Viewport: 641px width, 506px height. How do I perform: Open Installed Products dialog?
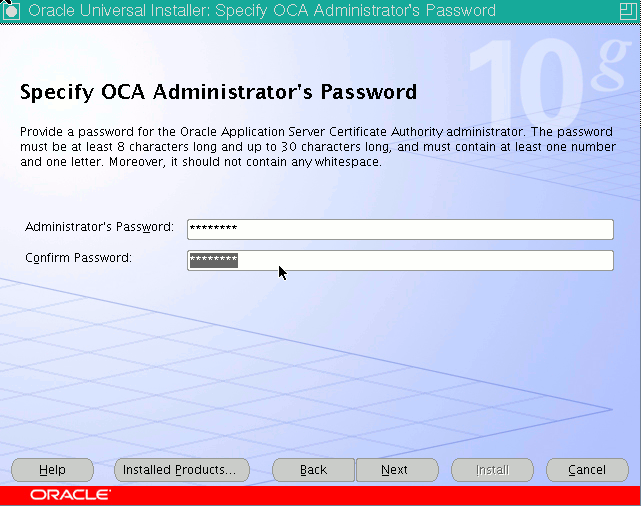[182, 470]
